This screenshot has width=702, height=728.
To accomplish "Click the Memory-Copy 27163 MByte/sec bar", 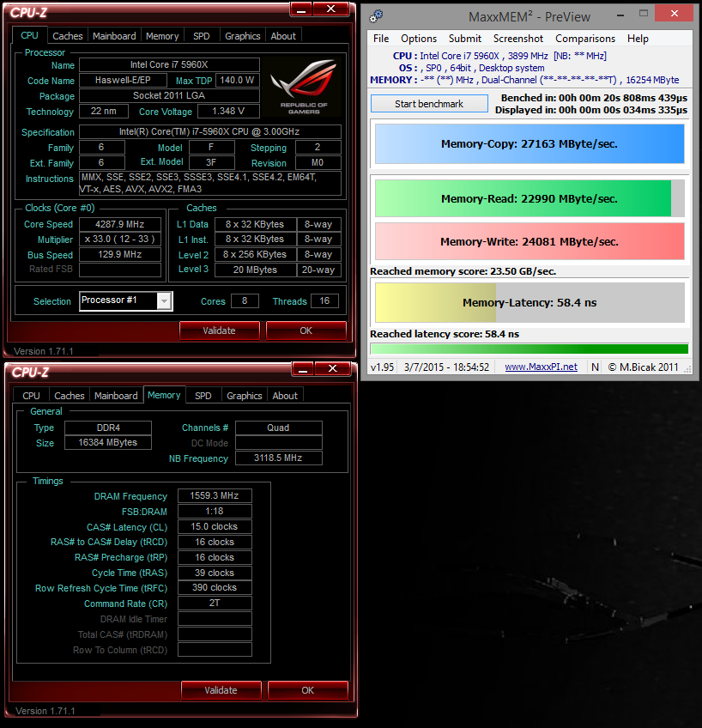I will (x=530, y=144).
